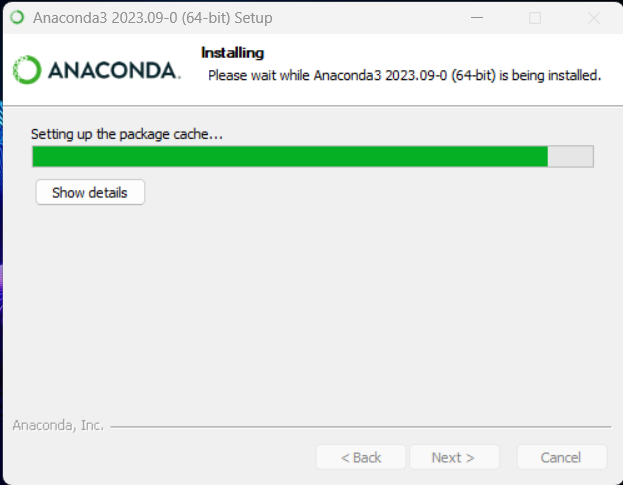Screen dimensions: 623x485
Task: Click the footer separator line beside Anaconda, Inc.
Action: (361, 427)
